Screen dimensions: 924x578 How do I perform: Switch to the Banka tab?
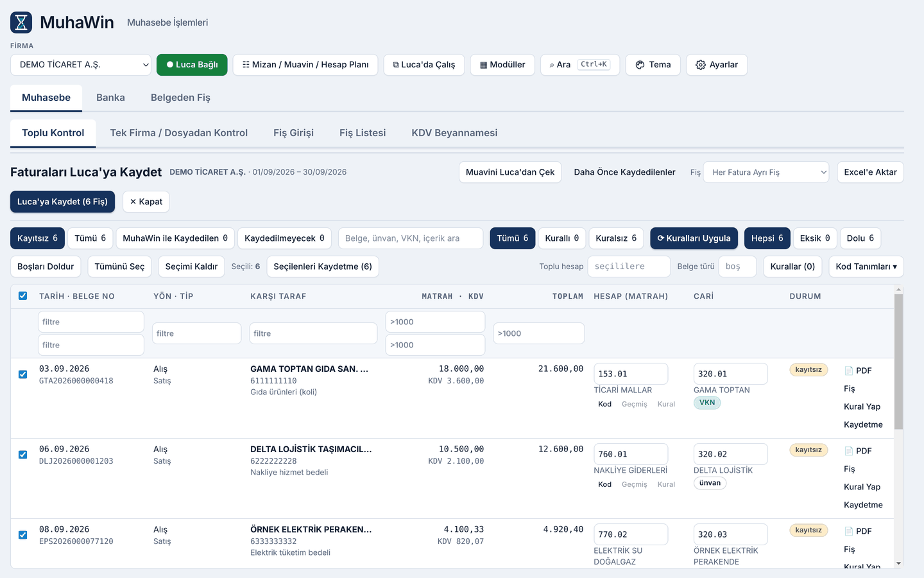[x=110, y=98]
